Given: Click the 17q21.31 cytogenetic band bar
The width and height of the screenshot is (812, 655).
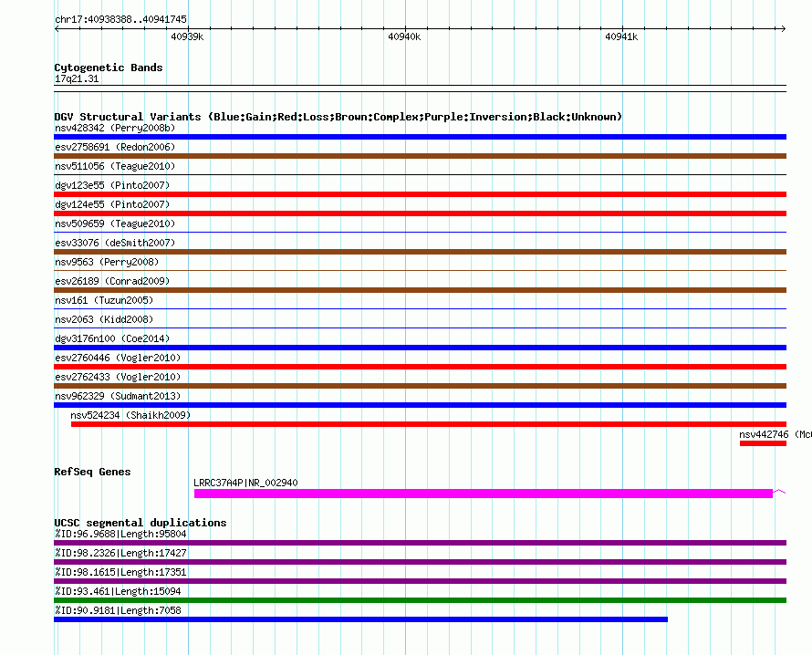Looking at the screenshot, I should 420,88.
